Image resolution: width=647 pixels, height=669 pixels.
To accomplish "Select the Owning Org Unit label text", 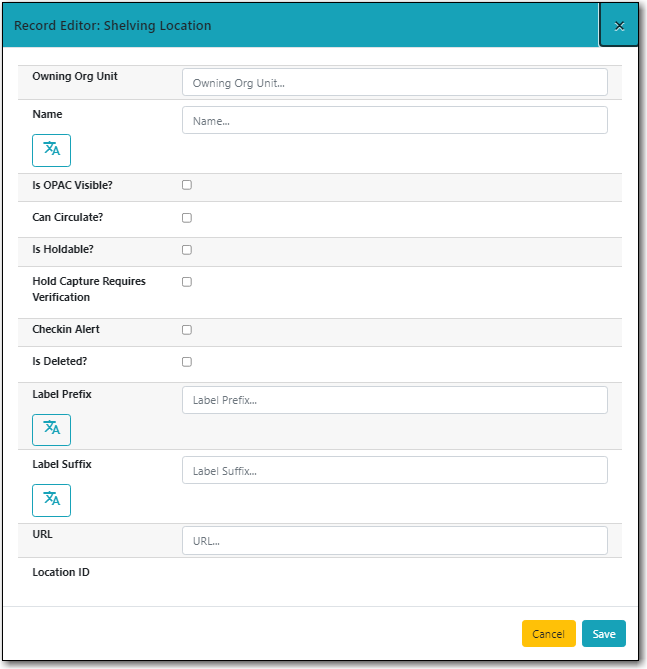I will pyautogui.click(x=75, y=76).
